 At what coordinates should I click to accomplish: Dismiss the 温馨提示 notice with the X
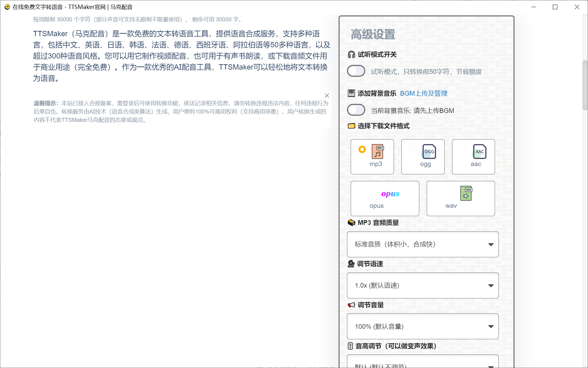click(x=327, y=96)
